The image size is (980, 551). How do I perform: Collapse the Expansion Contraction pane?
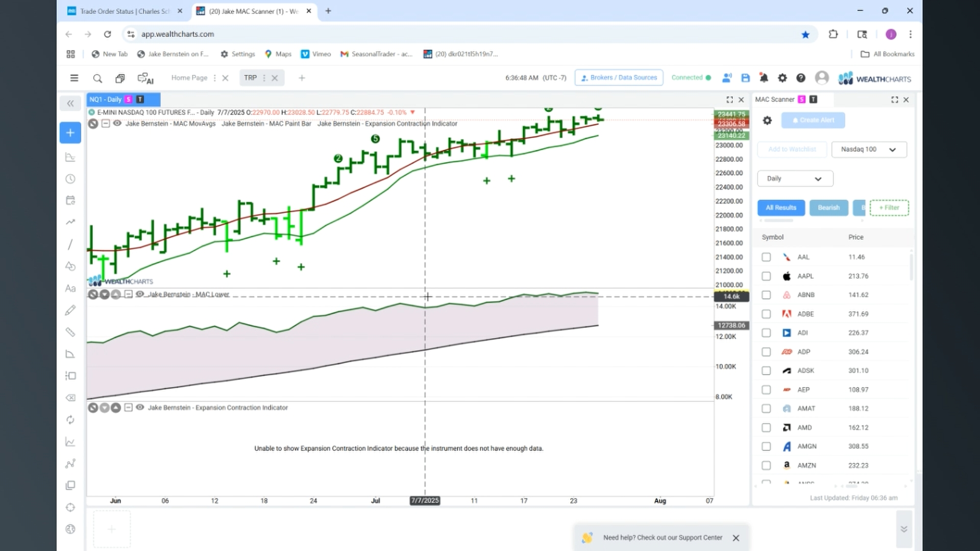(x=129, y=408)
